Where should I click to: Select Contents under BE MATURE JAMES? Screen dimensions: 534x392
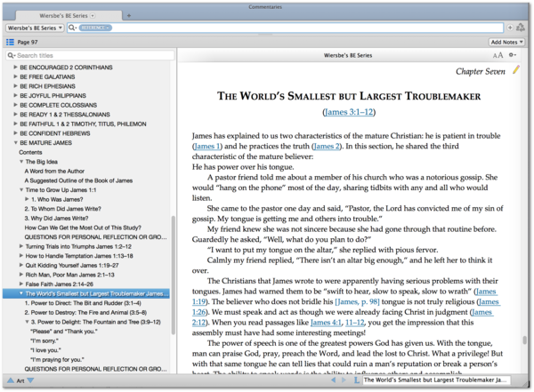[30, 153]
